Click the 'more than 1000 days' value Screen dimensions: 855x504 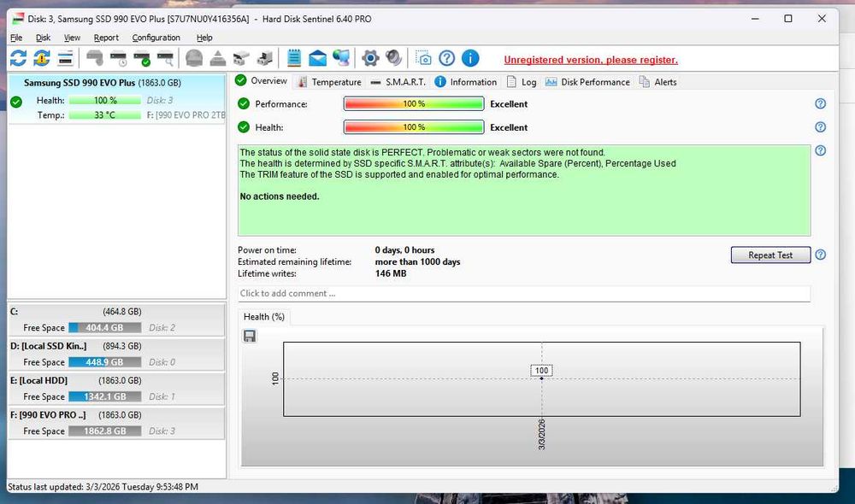[x=417, y=262]
